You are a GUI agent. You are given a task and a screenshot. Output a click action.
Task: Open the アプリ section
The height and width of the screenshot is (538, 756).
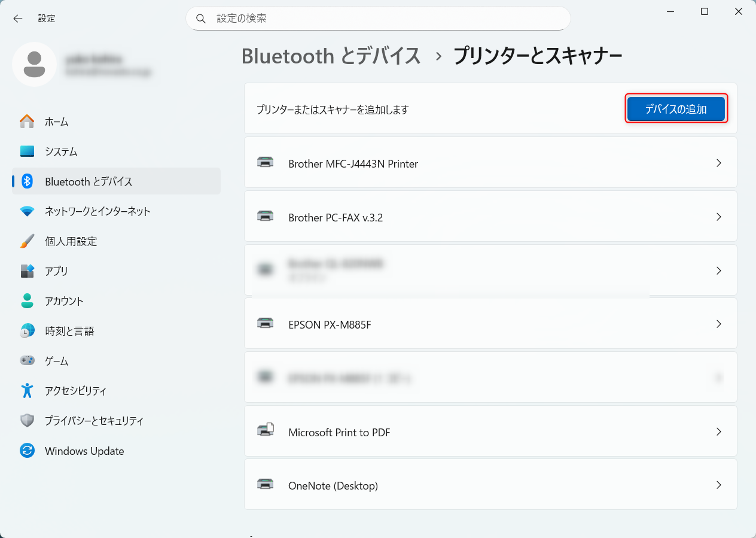tap(56, 271)
